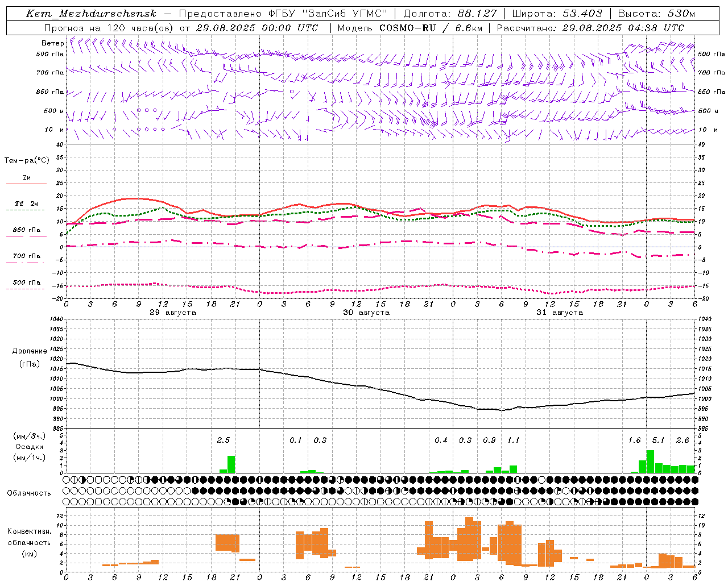This screenshot has height=582, width=728.
Task: Click the (мм/3ч.) precipitation unit label
Action: pyautogui.click(x=30, y=436)
